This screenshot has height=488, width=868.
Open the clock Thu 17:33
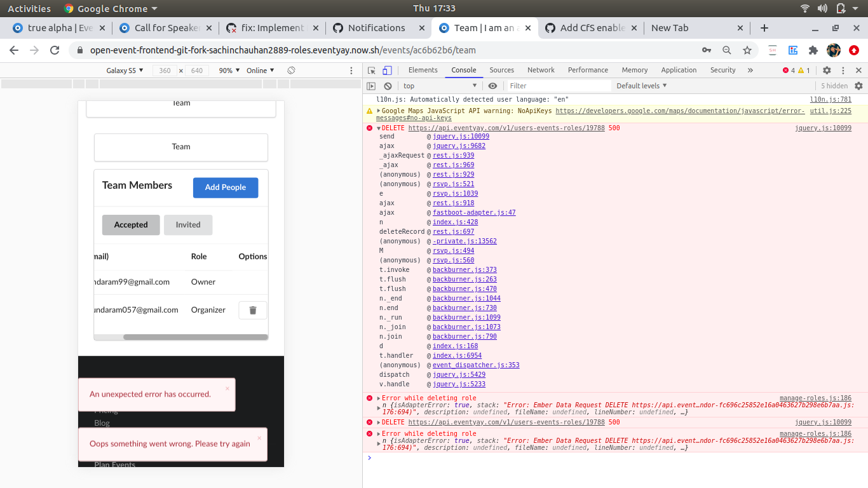[434, 8]
